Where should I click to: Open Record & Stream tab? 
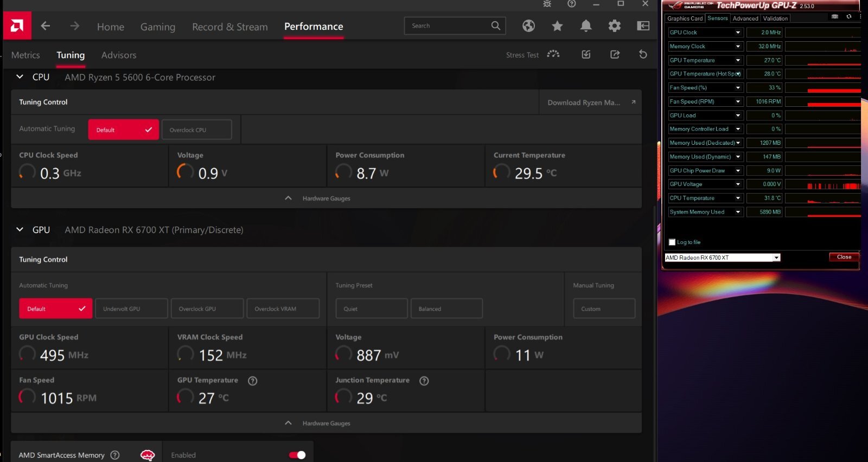pyautogui.click(x=230, y=27)
